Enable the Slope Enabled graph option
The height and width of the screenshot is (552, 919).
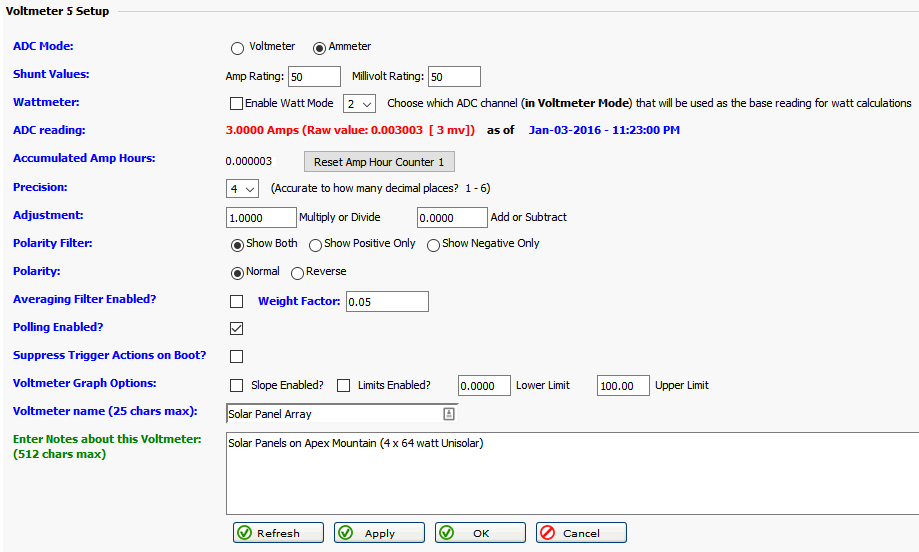click(237, 386)
